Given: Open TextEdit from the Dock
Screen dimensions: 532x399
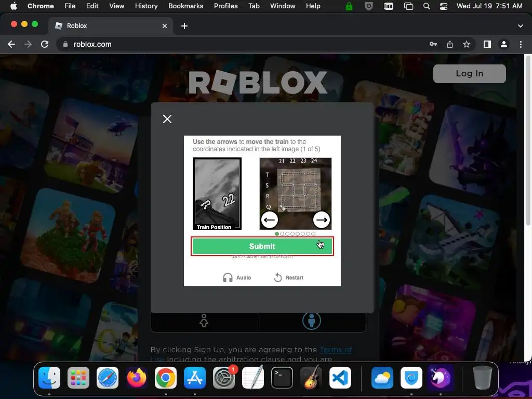Looking at the screenshot, I should click(x=253, y=378).
